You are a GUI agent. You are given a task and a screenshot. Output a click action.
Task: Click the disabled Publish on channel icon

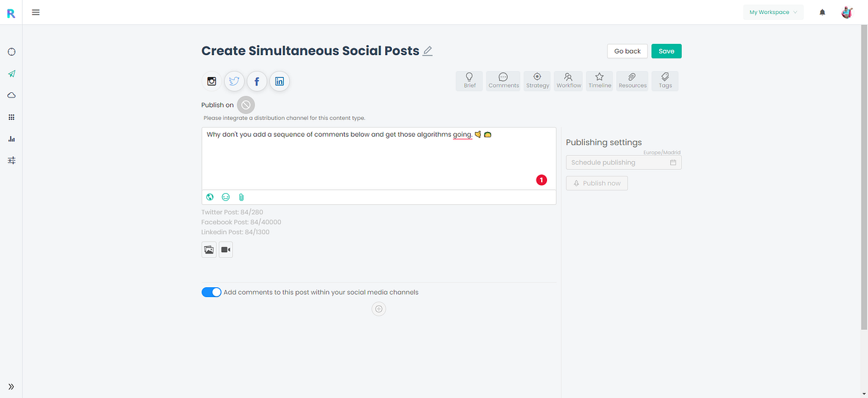click(x=246, y=105)
